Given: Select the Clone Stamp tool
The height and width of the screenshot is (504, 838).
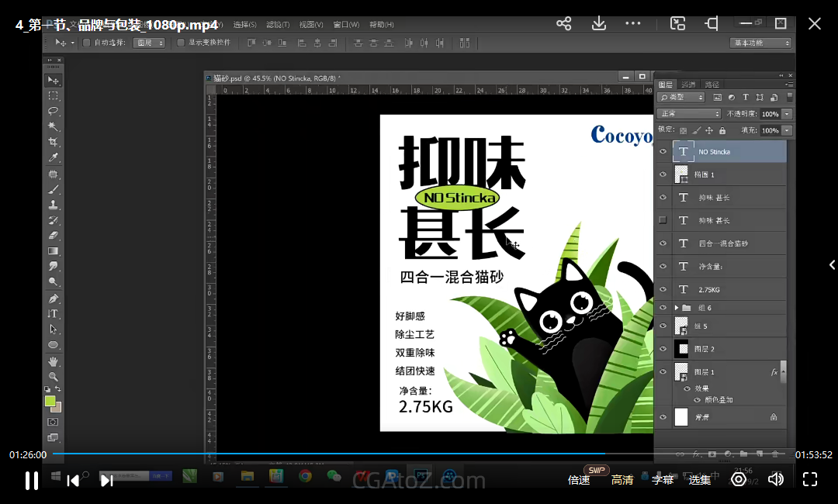Looking at the screenshot, I should click(x=53, y=205).
